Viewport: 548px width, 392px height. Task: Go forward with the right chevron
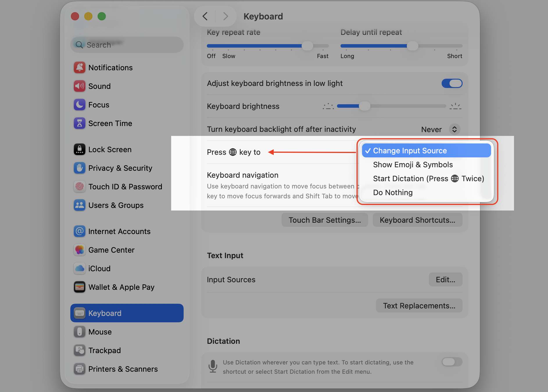(225, 16)
